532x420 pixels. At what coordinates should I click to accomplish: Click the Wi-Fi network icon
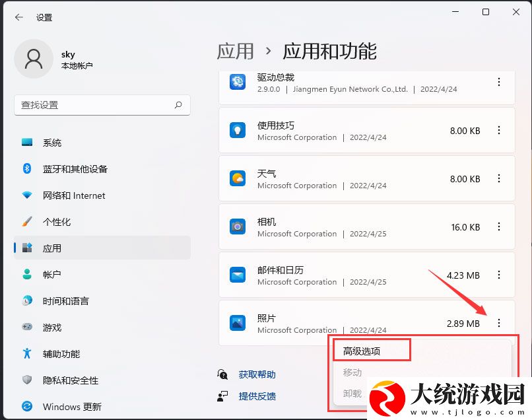27,195
